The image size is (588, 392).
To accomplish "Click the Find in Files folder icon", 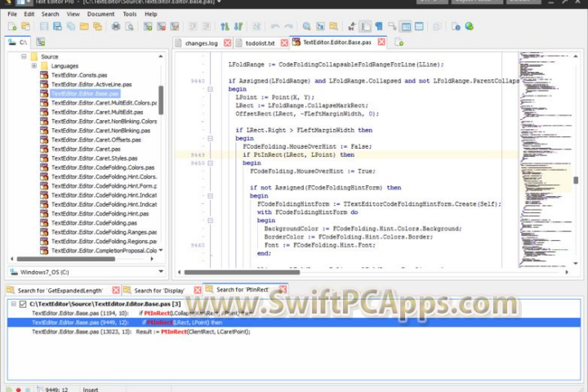I will pos(333,26).
